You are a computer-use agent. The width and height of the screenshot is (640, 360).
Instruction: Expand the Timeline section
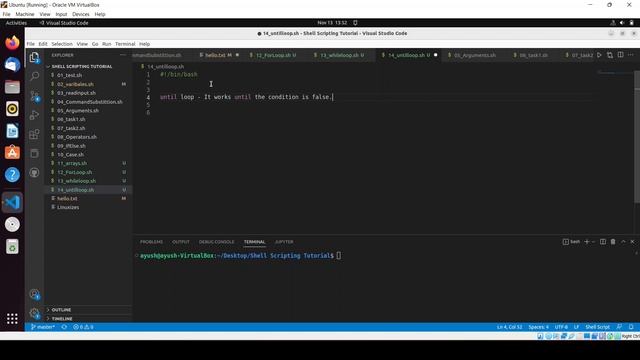[x=62, y=319]
